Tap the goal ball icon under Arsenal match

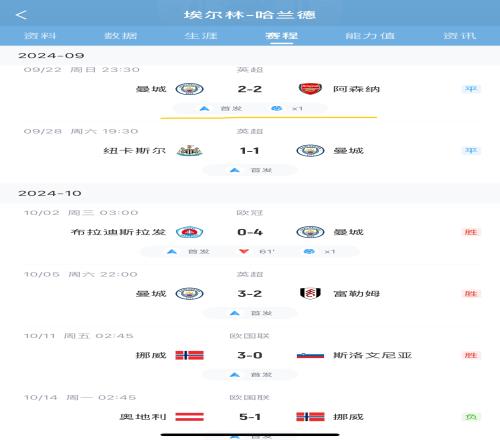tap(276, 108)
